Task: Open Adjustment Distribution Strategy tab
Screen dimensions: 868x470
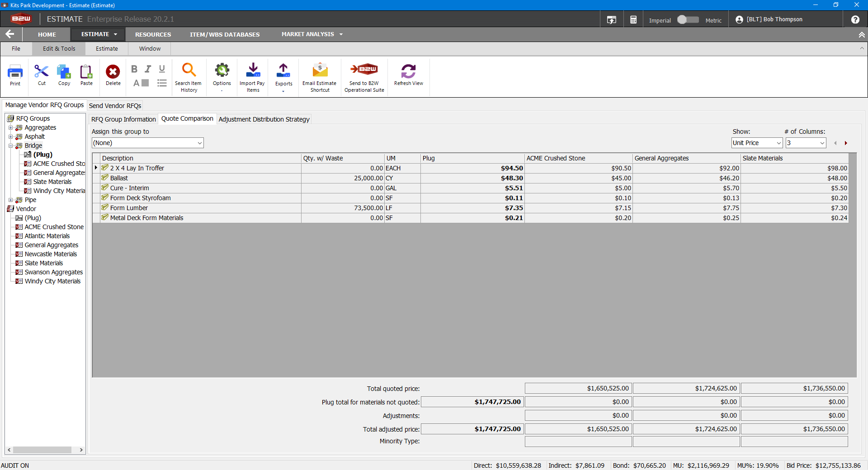Action: coord(264,119)
